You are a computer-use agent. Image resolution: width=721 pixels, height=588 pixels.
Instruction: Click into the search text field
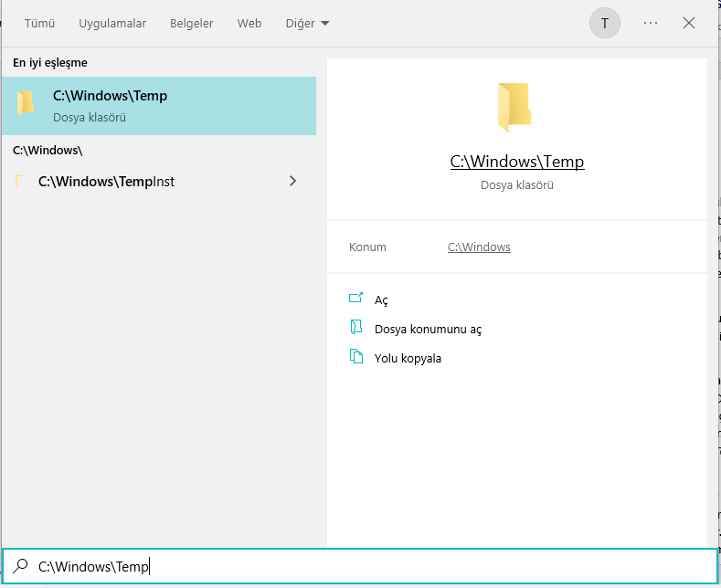366,567
